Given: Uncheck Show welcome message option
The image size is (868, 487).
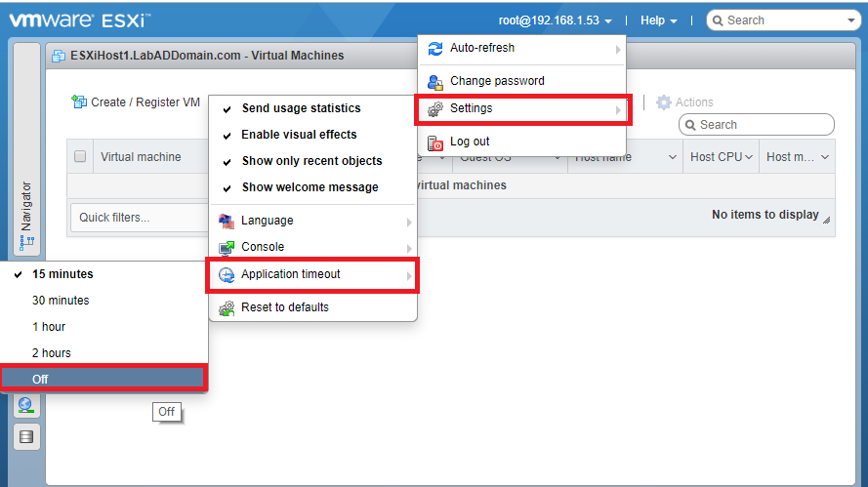Looking at the screenshot, I should tap(310, 187).
